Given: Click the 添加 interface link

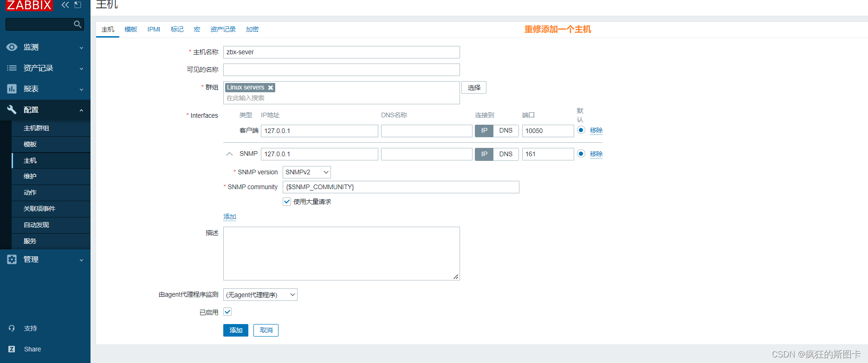Looking at the screenshot, I should point(230,217).
